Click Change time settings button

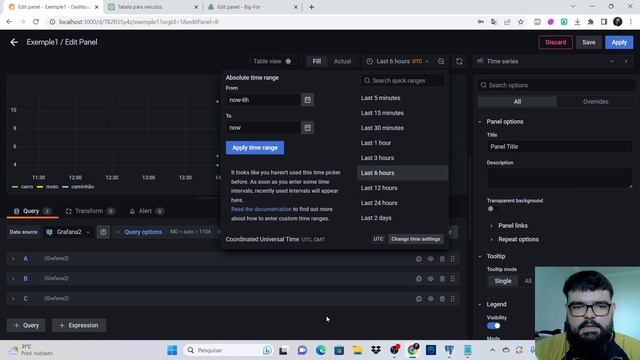pyautogui.click(x=416, y=239)
